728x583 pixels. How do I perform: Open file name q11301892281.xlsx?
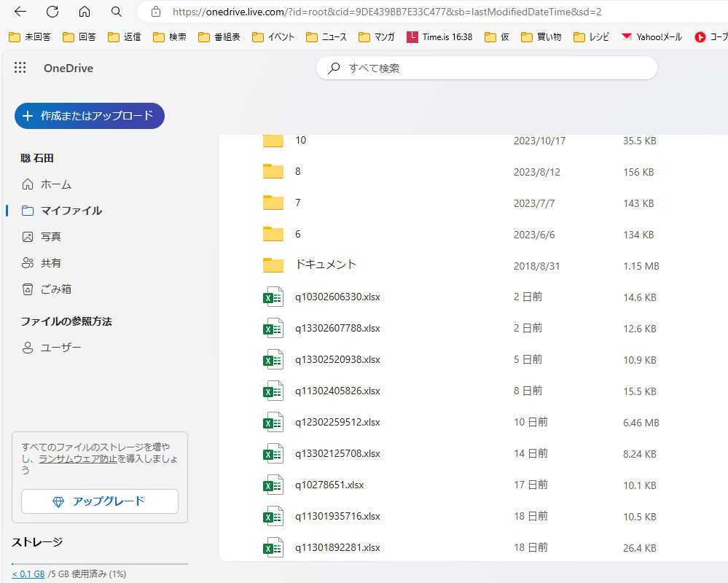click(x=337, y=548)
